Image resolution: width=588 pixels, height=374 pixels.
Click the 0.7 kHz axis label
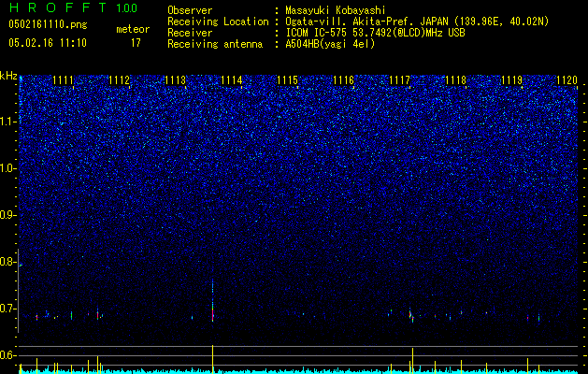(7, 309)
